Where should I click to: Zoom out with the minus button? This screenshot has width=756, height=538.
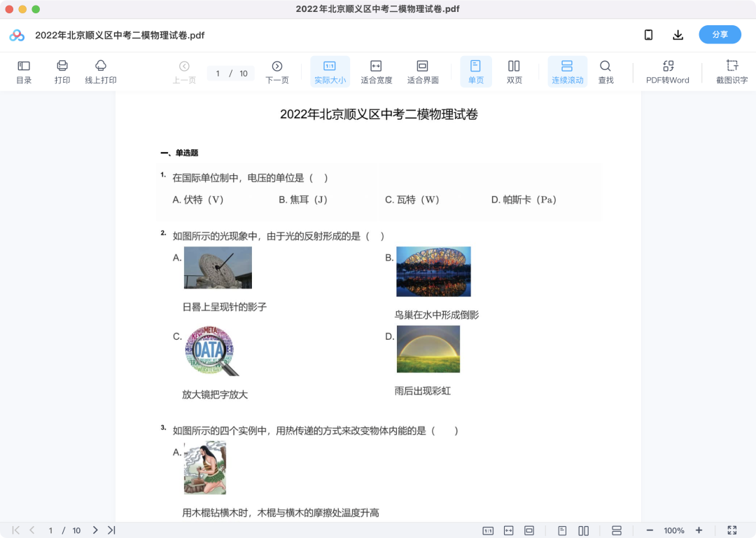point(650,531)
